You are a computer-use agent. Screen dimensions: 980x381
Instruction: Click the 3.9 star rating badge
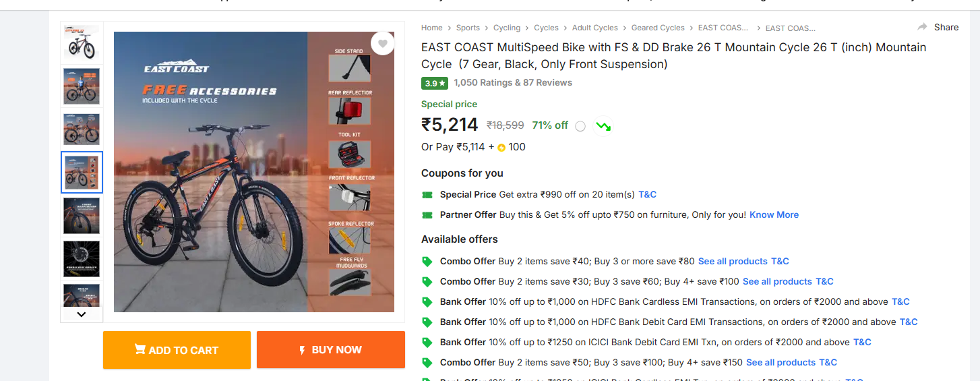click(x=434, y=83)
